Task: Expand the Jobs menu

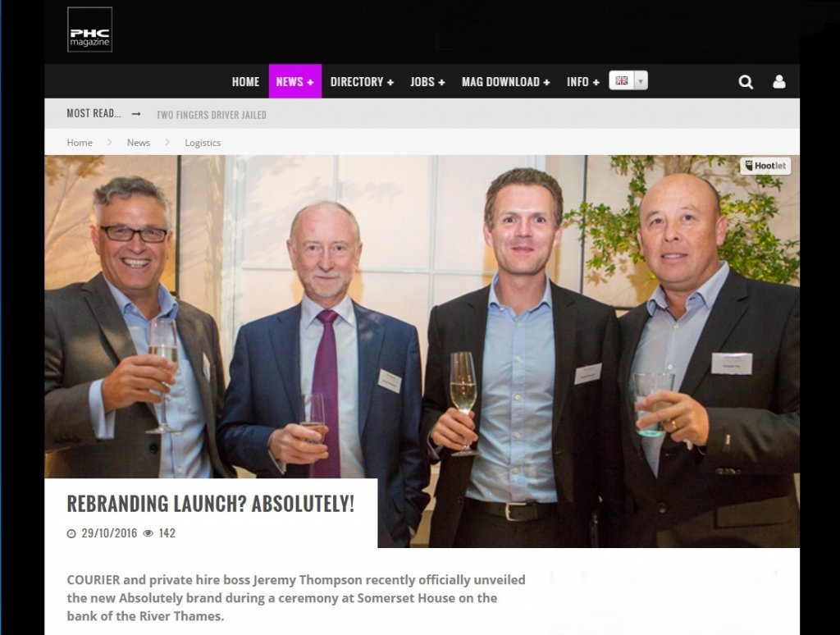Action: [427, 81]
